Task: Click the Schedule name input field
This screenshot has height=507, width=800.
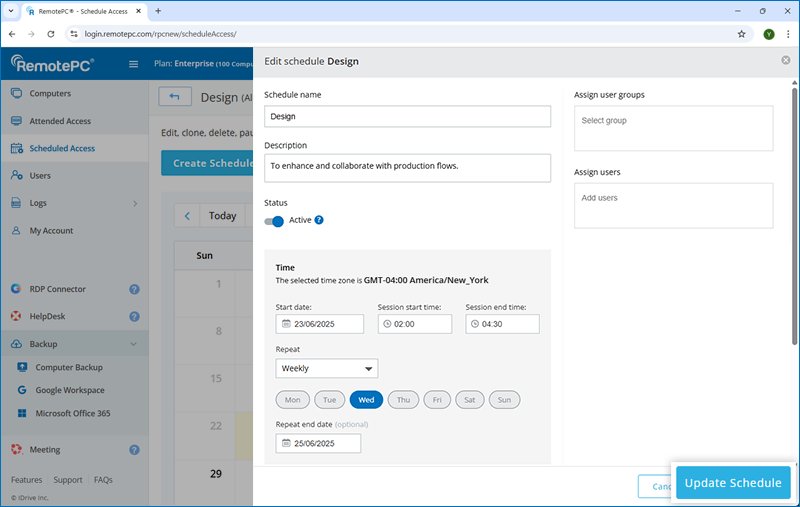Action: [x=407, y=116]
